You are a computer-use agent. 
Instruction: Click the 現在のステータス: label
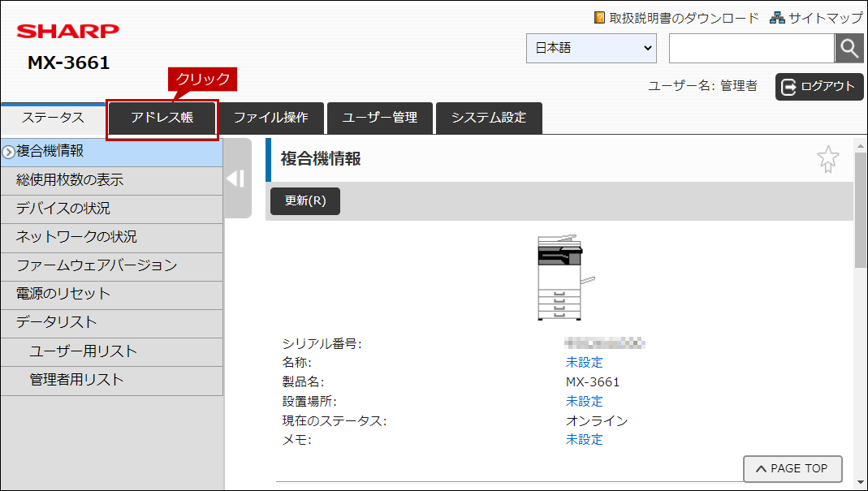[x=334, y=420]
